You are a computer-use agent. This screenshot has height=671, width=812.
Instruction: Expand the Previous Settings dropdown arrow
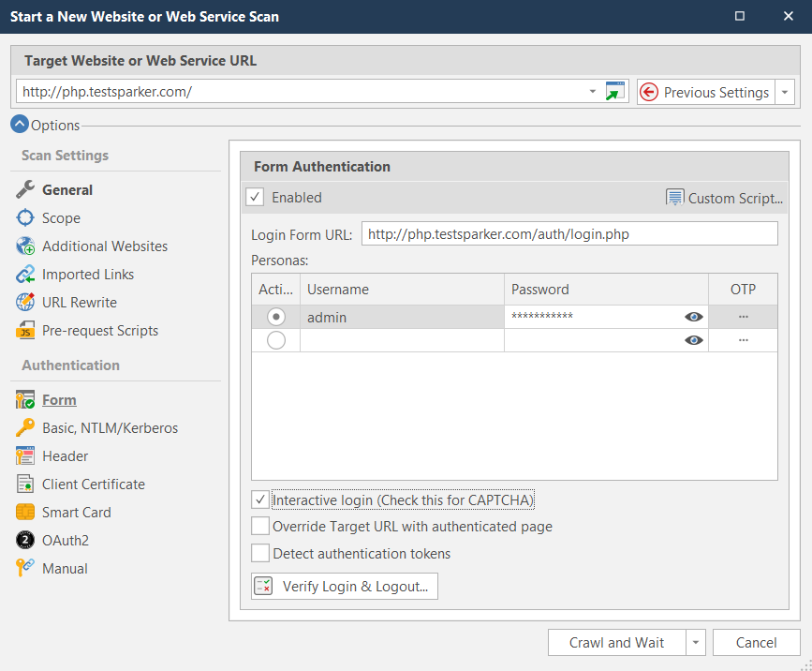[x=784, y=91]
